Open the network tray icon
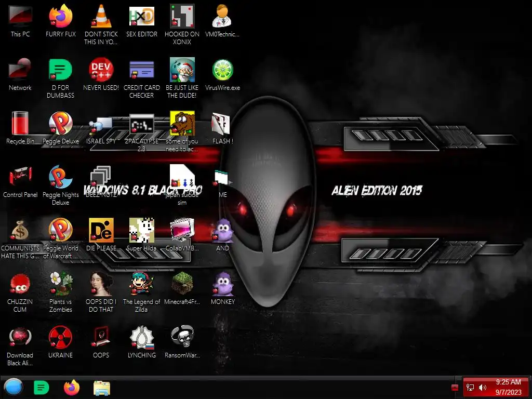The height and width of the screenshot is (399, 532). (470, 387)
